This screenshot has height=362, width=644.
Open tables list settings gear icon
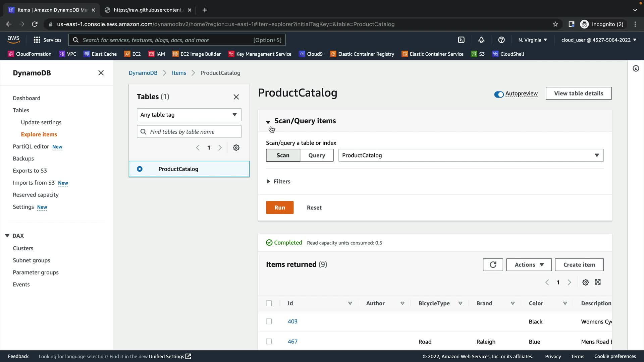pyautogui.click(x=236, y=148)
